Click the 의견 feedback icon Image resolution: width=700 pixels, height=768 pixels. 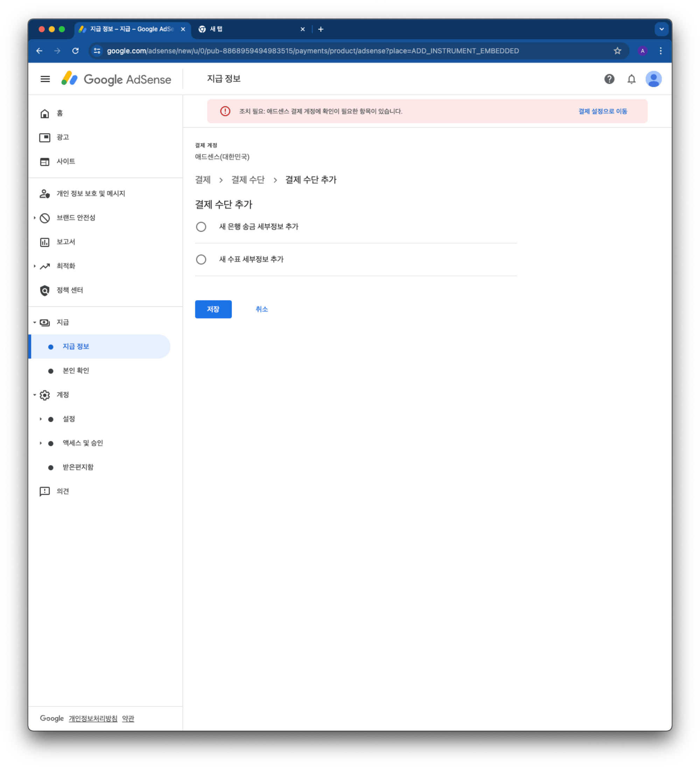[x=44, y=491]
